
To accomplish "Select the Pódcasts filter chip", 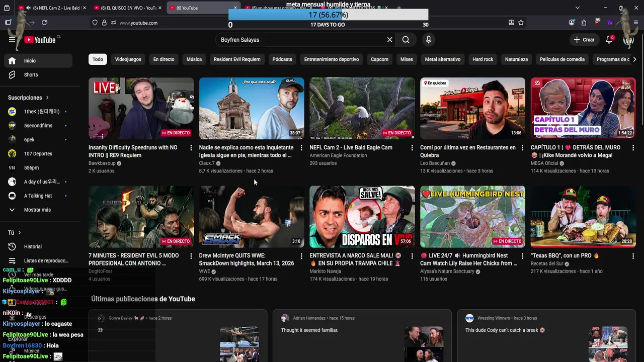I will (282, 59).
